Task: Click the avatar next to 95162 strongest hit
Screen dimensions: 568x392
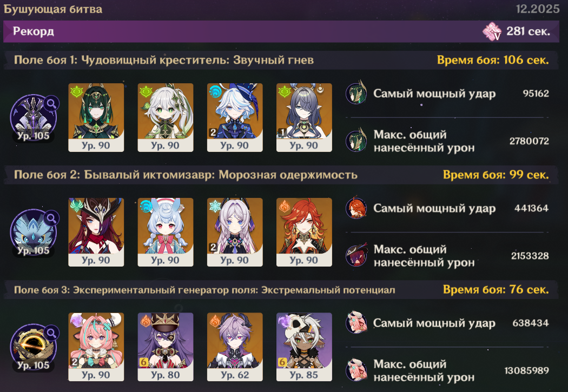Action: [356, 92]
